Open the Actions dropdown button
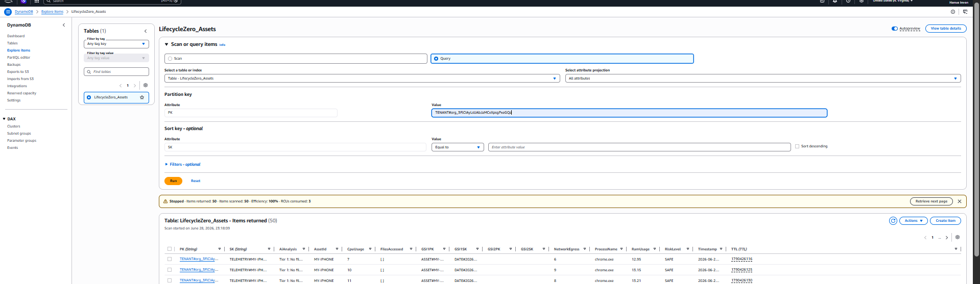This screenshot has width=980, height=284. point(914,221)
